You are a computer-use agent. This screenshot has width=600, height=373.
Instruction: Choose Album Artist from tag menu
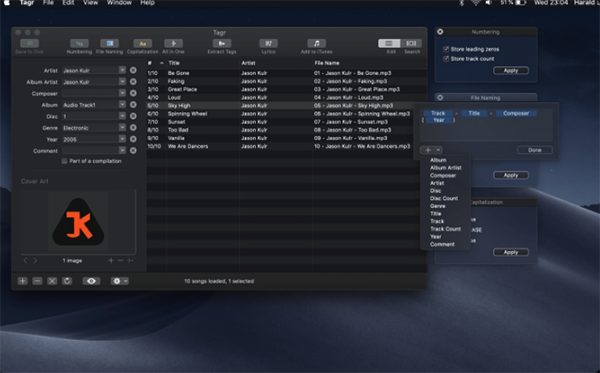pyautogui.click(x=445, y=168)
